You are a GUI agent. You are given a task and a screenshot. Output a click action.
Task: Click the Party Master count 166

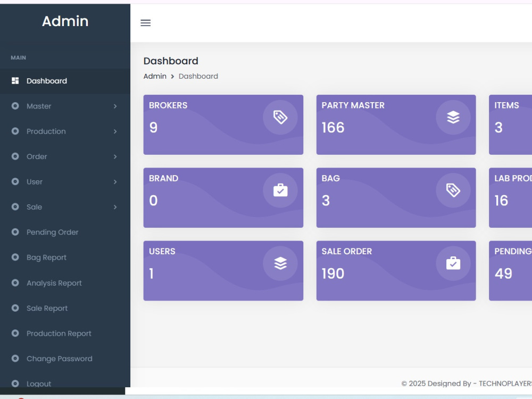click(333, 128)
